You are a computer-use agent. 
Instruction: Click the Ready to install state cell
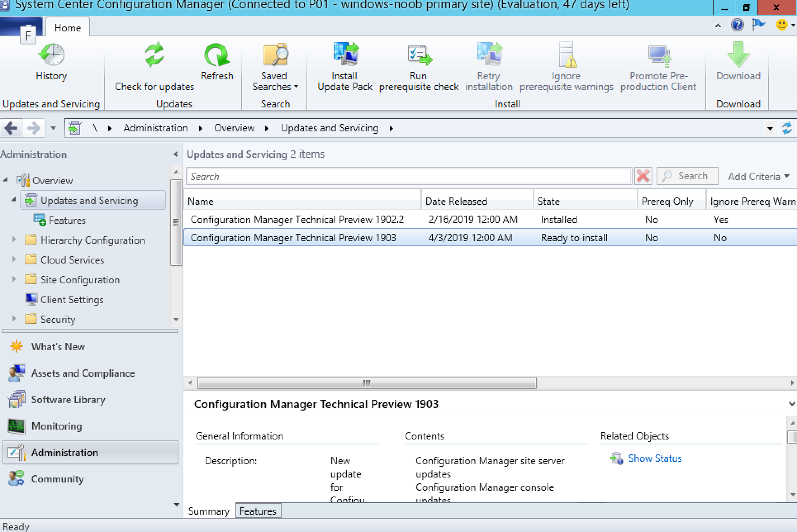point(574,237)
